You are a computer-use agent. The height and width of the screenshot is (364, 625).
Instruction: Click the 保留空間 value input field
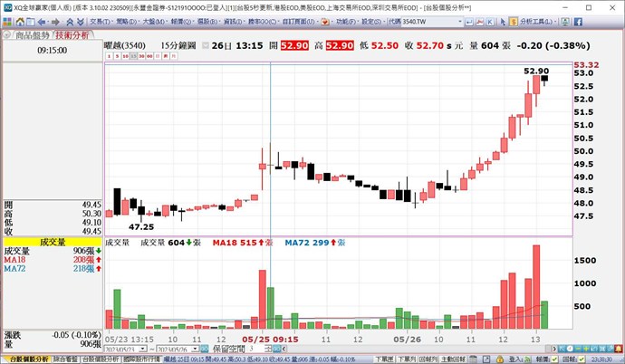pos(255,349)
